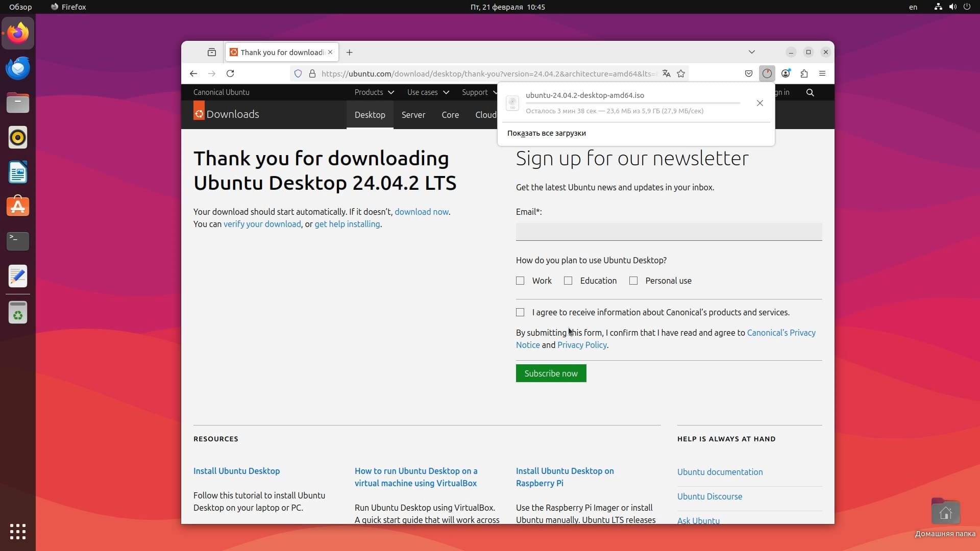Open the Обзор activities overview

(20, 7)
